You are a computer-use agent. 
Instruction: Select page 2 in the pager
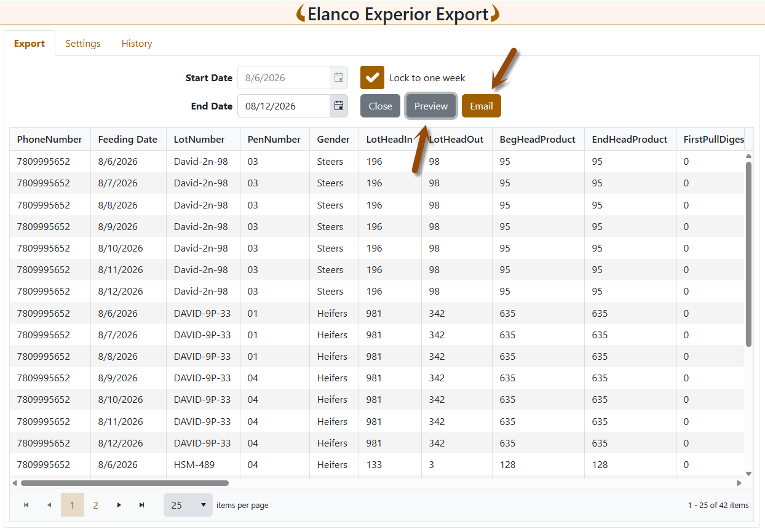pos(95,505)
